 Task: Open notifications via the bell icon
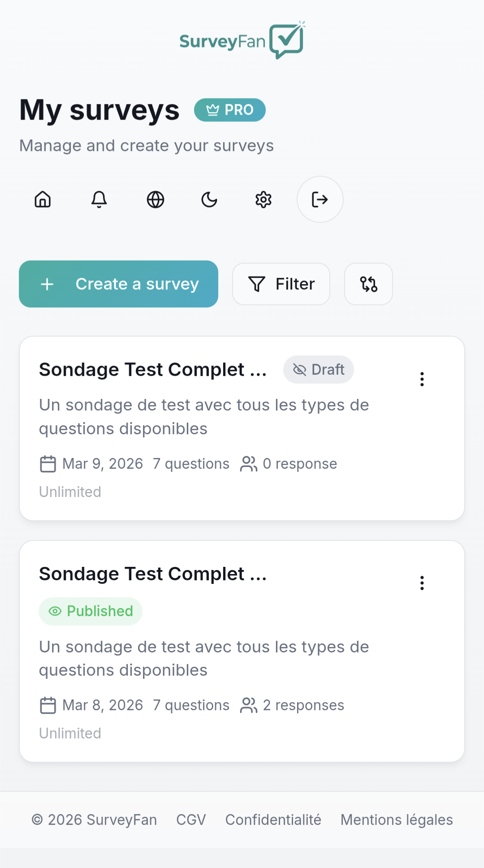99,199
